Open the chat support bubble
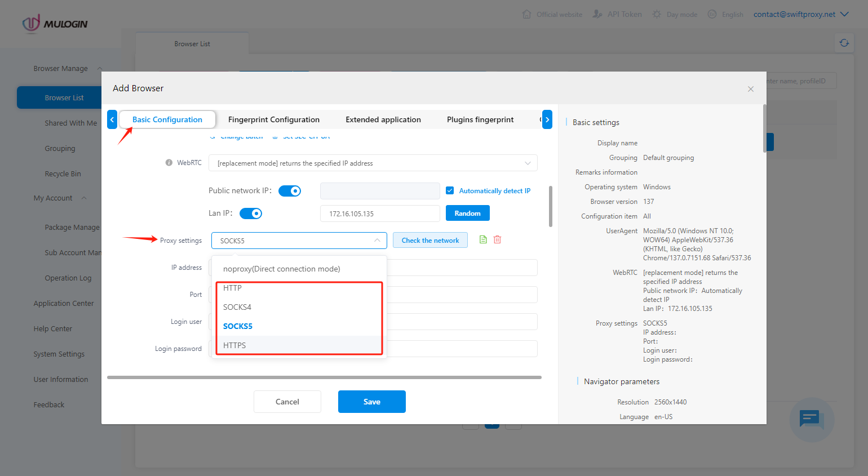Viewport: 868px width, 476px height. pos(812,420)
